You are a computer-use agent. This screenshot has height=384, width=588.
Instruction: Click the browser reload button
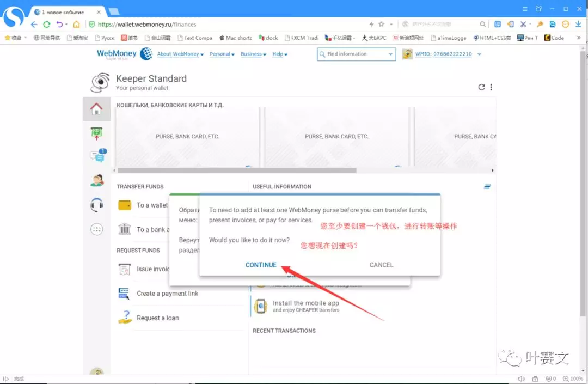pyautogui.click(x=47, y=25)
